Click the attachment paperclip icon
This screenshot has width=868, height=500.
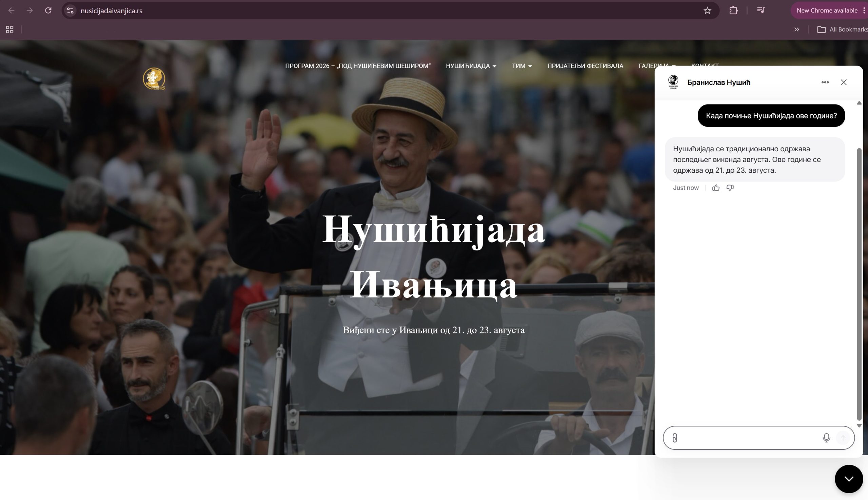tap(675, 438)
